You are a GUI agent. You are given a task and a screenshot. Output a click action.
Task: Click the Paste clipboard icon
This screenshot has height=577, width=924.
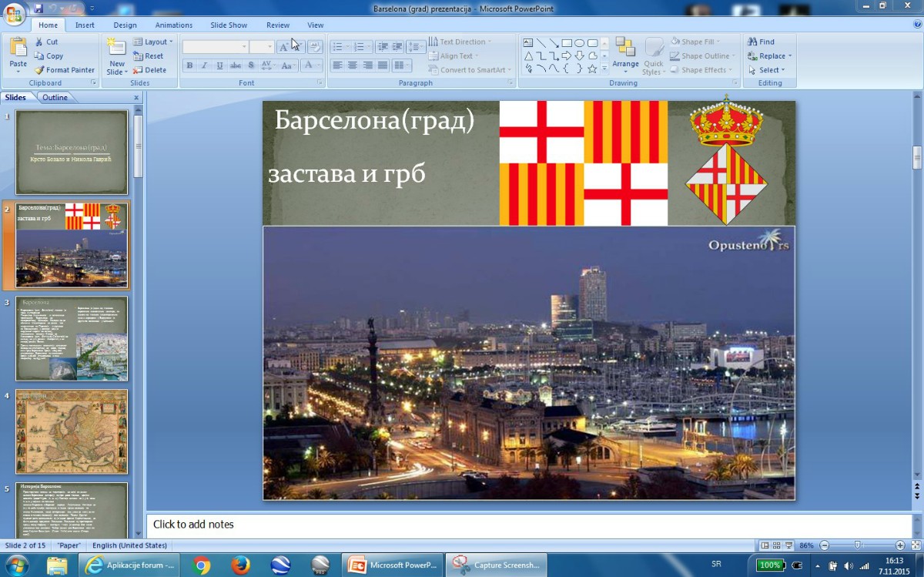pyautogui.click(x=18, y=48)
